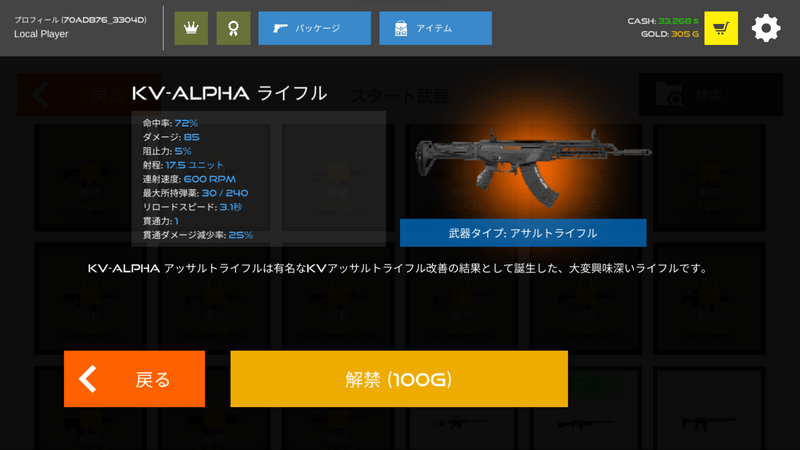Click the GOLD balance 305 G
The height and width of the screenshot is (450, 800).
(x=685, y=34)
